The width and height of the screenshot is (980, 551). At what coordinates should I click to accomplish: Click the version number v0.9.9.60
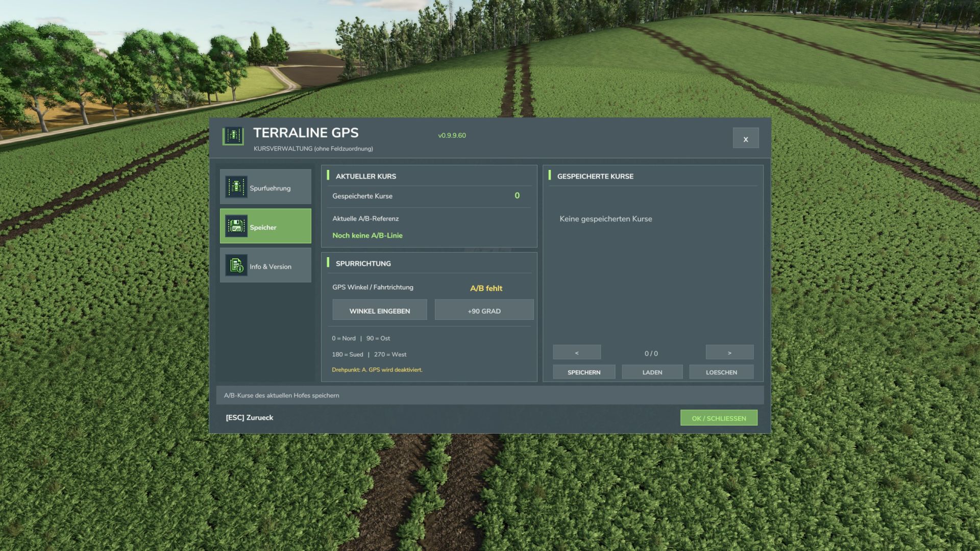pyautogui.click(x=452, y=135)
